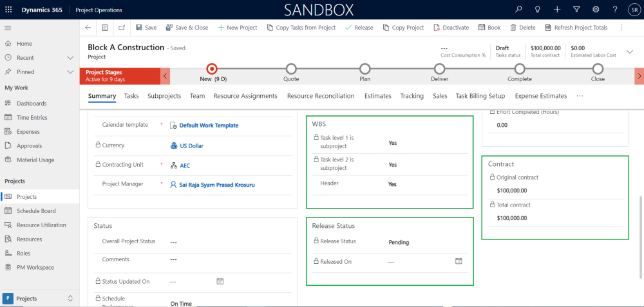
Task: Open the settings gear icon
Action: (596, 10)
